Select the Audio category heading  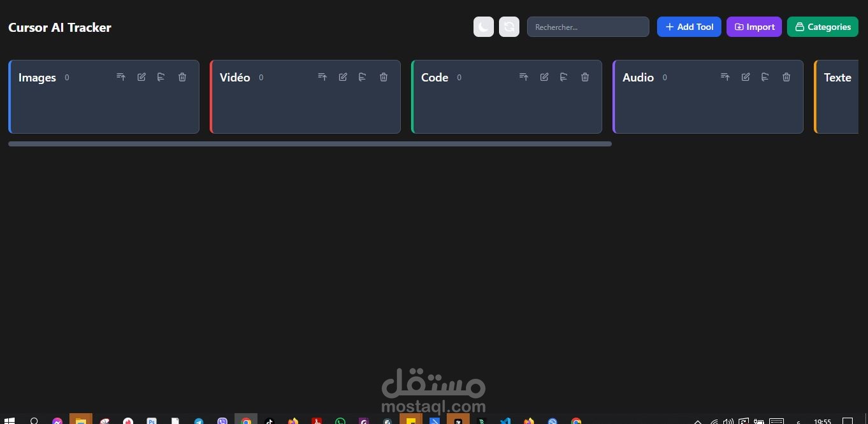(638, 78)
